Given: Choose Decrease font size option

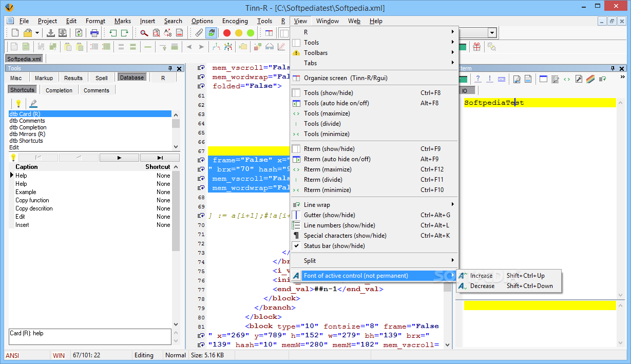Looking at the screenshot, I should click(509, 286).
